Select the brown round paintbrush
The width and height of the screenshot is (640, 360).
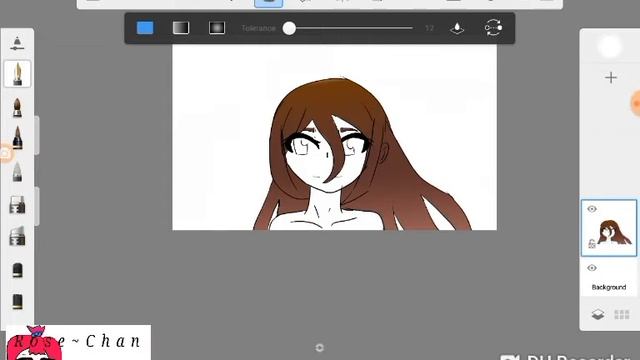click(17, 107)
